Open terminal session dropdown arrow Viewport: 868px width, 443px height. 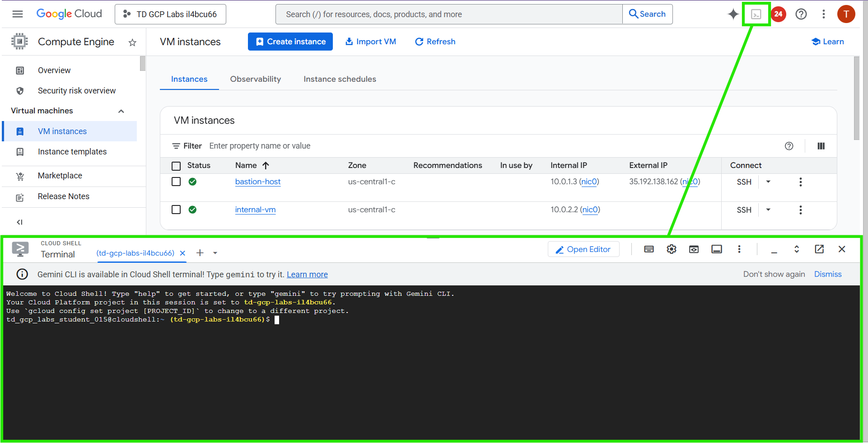tap(215, 253)
